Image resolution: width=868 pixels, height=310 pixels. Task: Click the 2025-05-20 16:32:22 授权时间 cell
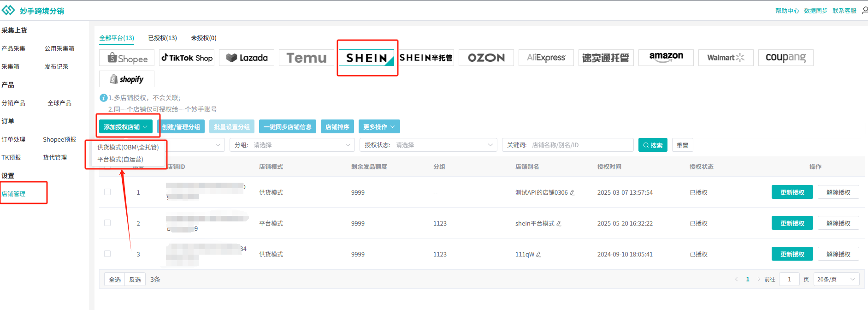(x=625, y=223)
